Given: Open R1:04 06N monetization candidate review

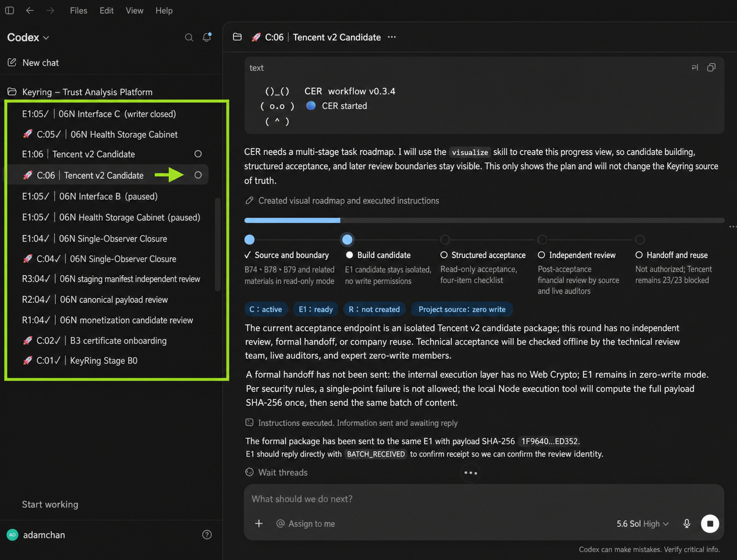Looking at the screenshot, I should point(107,320).
